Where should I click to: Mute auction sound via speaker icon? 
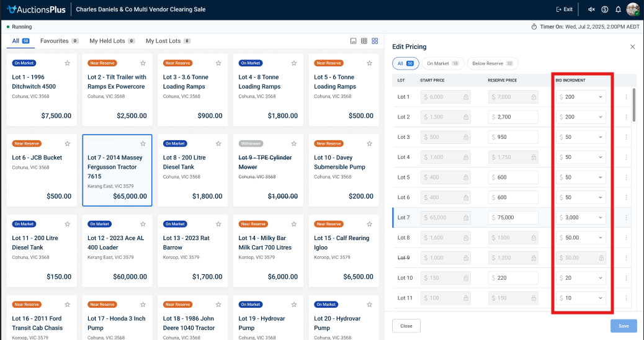(591, 9)
